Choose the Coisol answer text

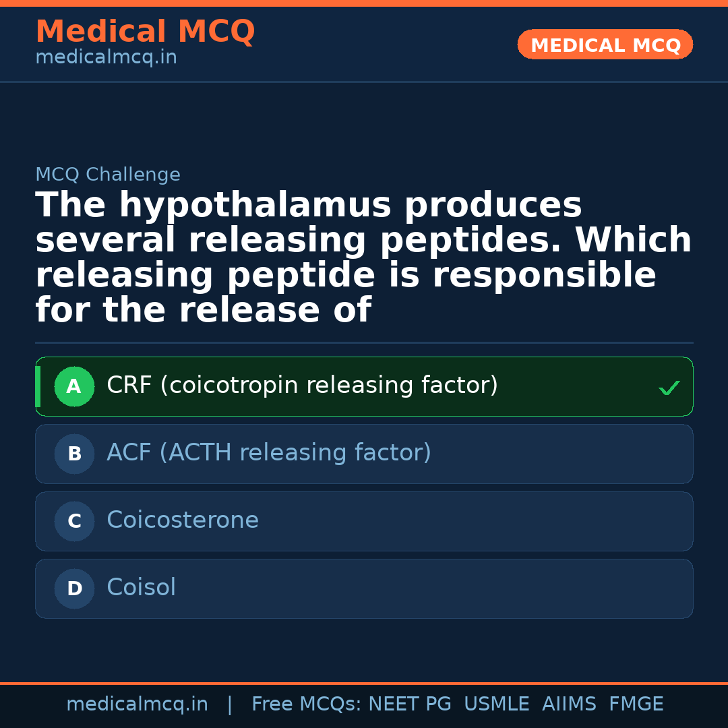[x=141, y=588]
